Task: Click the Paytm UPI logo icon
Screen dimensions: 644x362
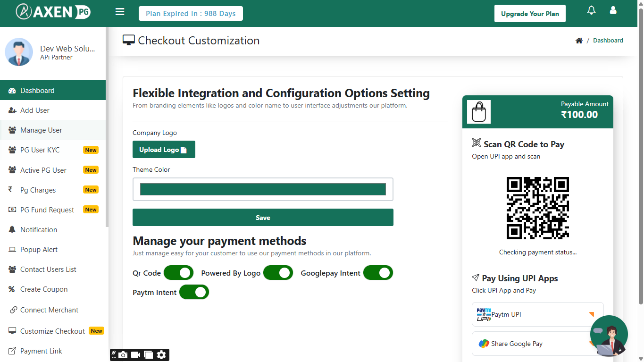Action: pyautogui.click(x=484, y=314)
